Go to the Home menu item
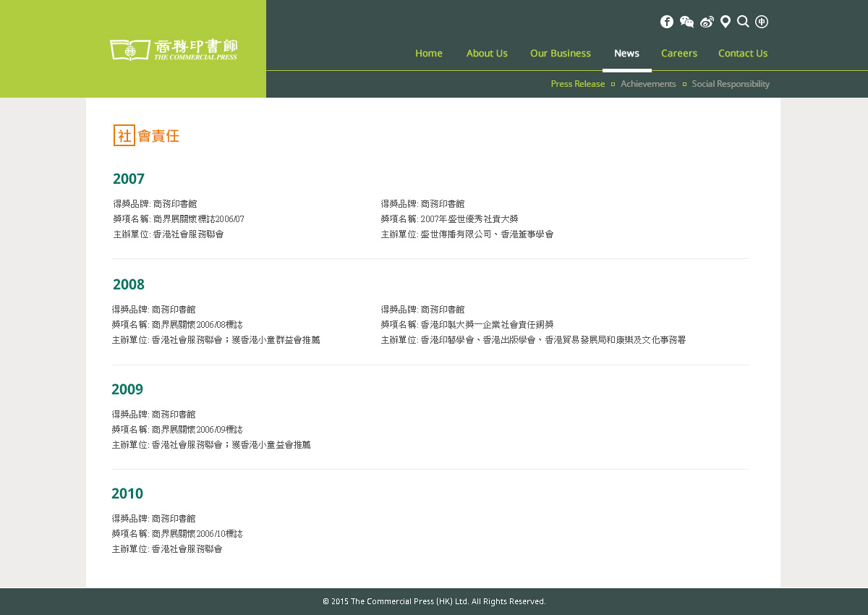Viewport: 868px width, 615px height. point(429,53)
